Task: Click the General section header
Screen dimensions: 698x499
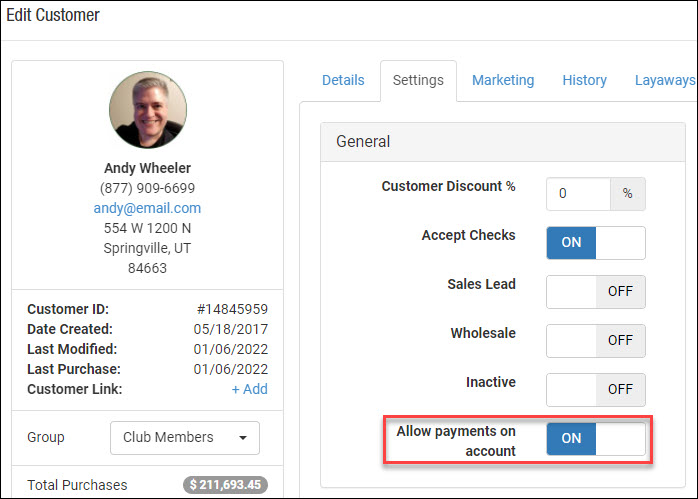Action: (x=503, y=142)
